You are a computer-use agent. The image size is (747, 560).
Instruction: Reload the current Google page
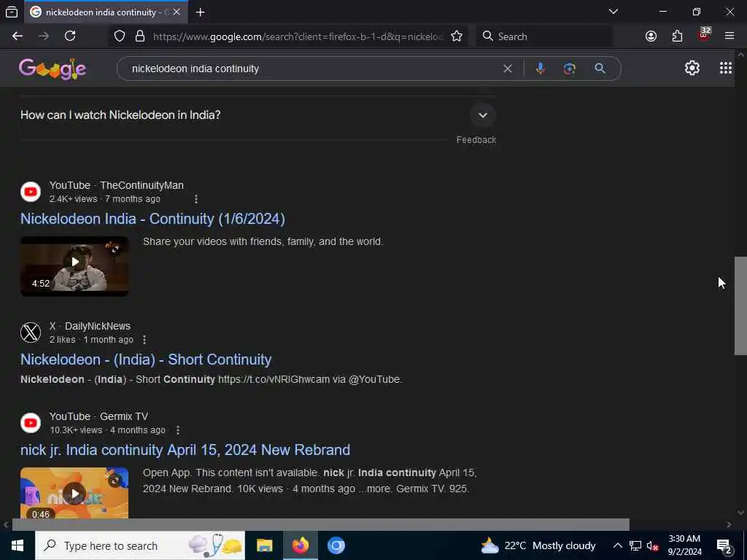click(70, 36)
